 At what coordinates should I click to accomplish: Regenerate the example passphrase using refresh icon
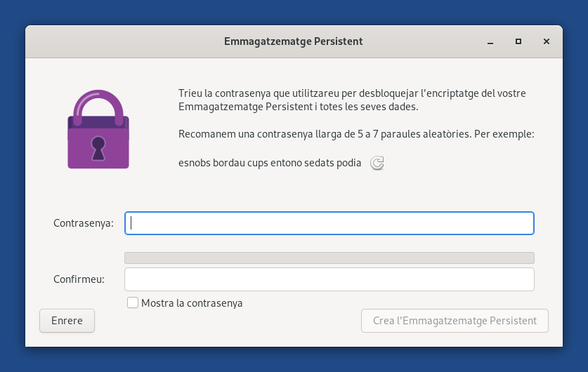coord(377,163)
